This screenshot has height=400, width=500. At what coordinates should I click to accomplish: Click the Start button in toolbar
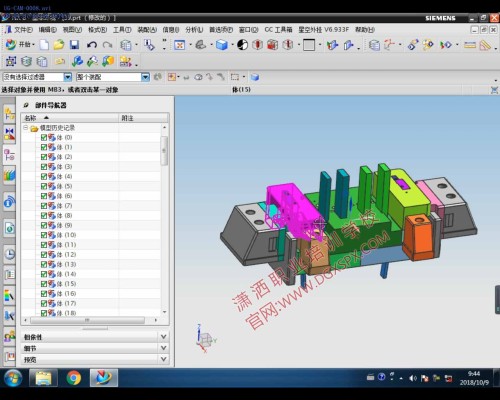[20, 44]
